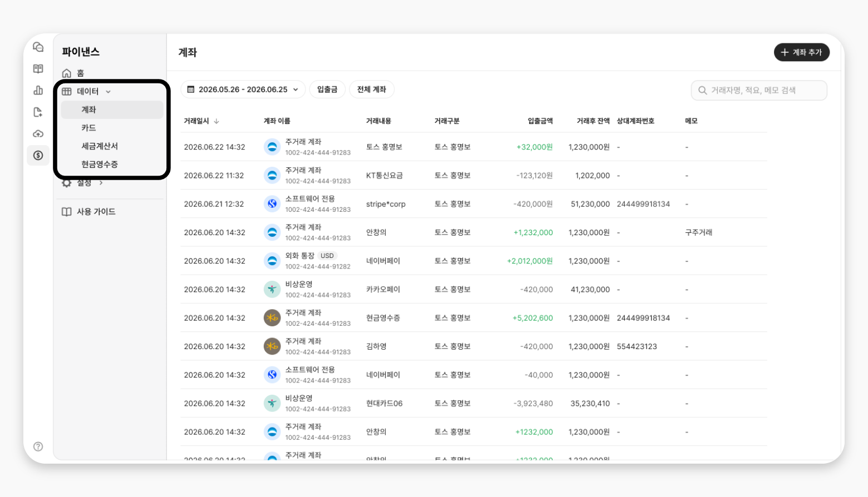
Task: Open the chat bubbles icon in the left rail
Action: [x=38, y=47]
